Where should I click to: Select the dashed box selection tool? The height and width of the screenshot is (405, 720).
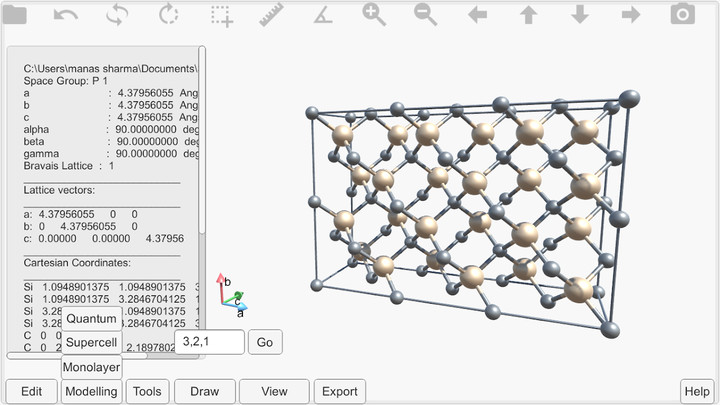220,15
